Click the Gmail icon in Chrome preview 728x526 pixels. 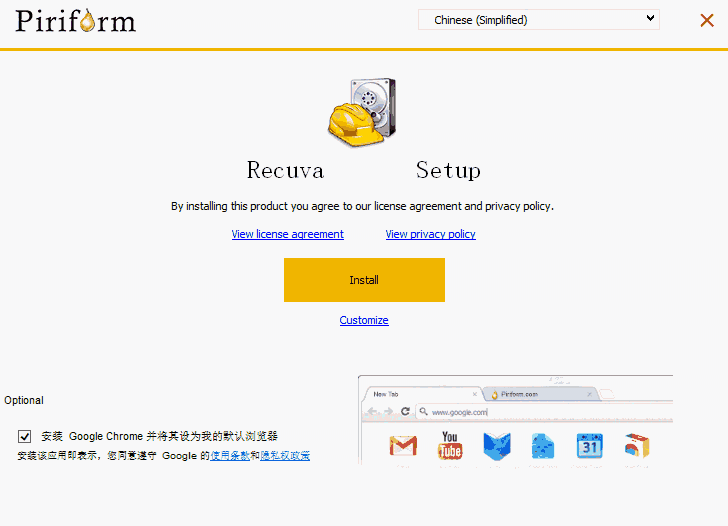[x=403, y=446]
